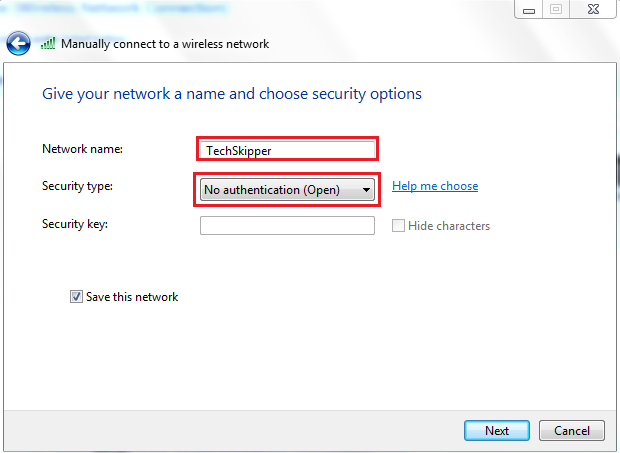Click the 'Give your network a name' heading
The height and width of the screenshot is (453, 620).
(x=231, y=94)
